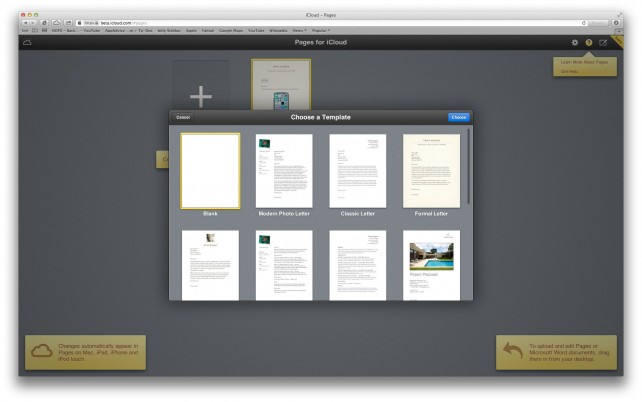Screen dimensions: 642x402
Task: Click the blue Choose button
Action: [459, 117]
